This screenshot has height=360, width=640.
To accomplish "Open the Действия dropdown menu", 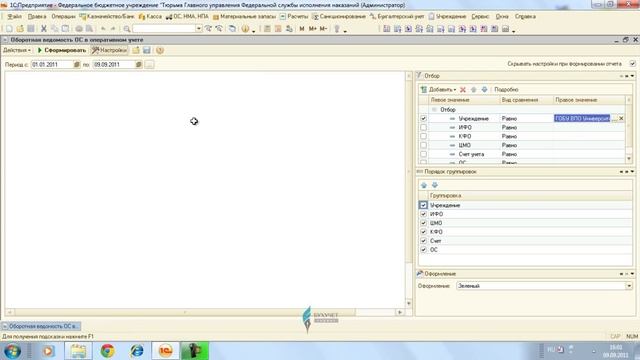I will pyautogui.click(x=17, y=50).
